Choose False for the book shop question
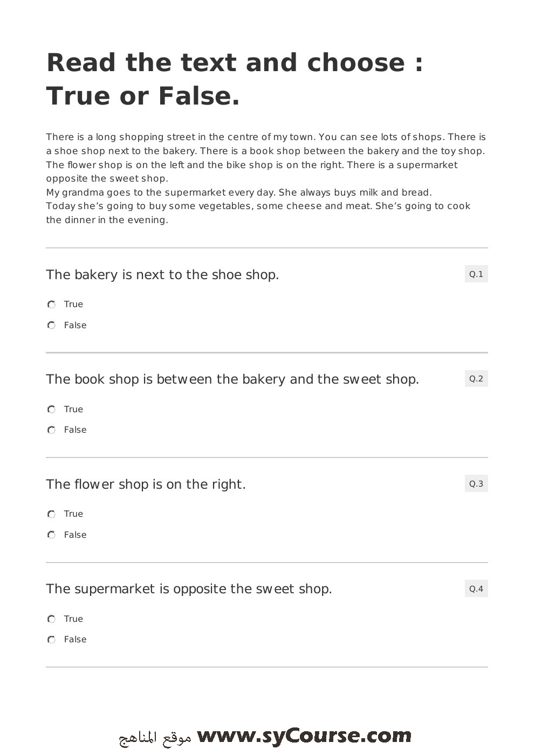This screenshot has height=756, width=535. point(51,430)
